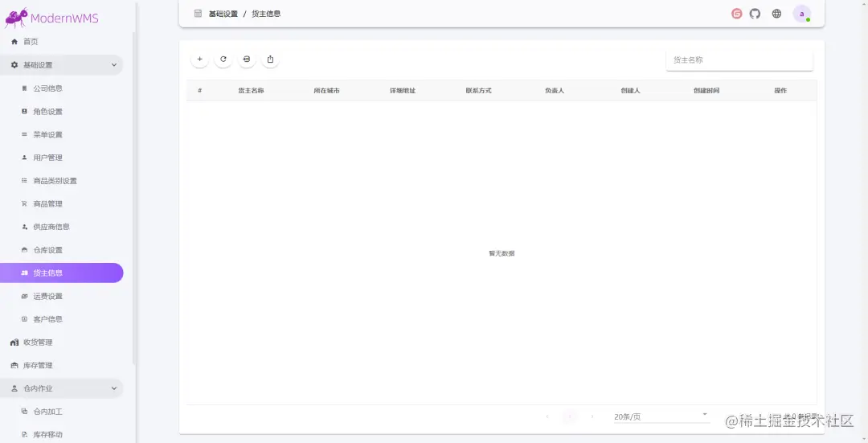This screenshot has width=868, height=443.
Task: Click the previous page arrow in pagination
Action: tap(547, 416)
